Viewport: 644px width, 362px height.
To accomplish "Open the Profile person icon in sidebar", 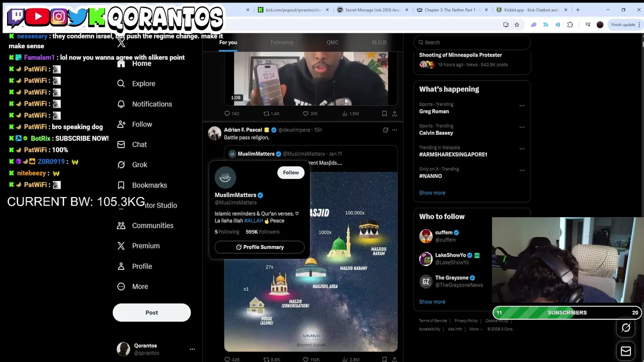I will coord(121,266).
